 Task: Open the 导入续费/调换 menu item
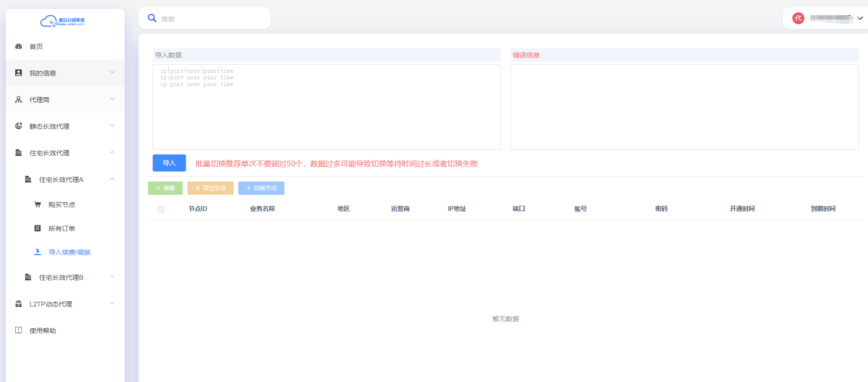69,252
